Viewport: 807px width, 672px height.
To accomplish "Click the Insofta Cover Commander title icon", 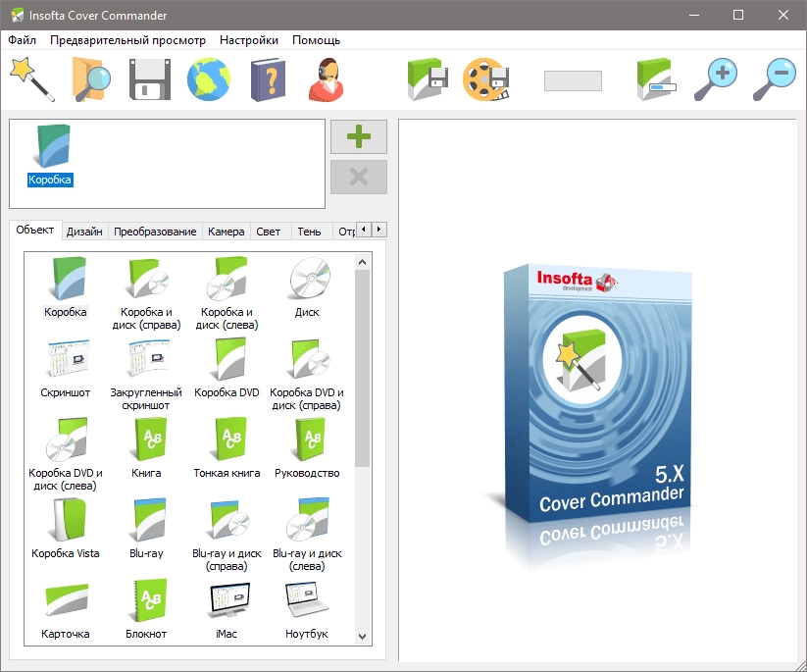I will point(17,15).
